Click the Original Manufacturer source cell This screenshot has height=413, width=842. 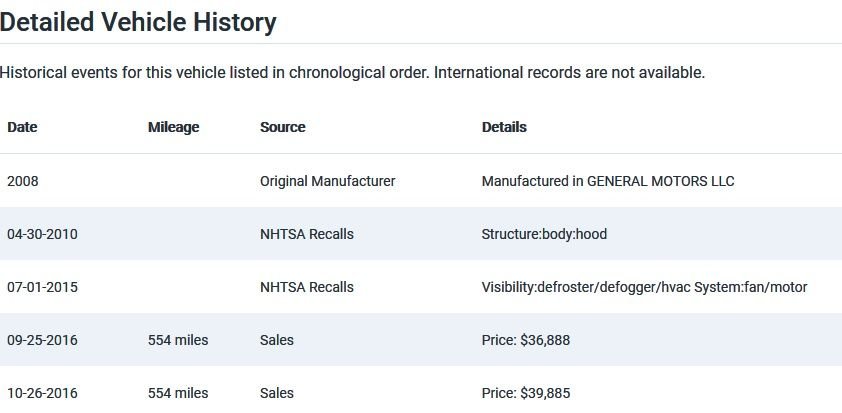click(327, 181)
